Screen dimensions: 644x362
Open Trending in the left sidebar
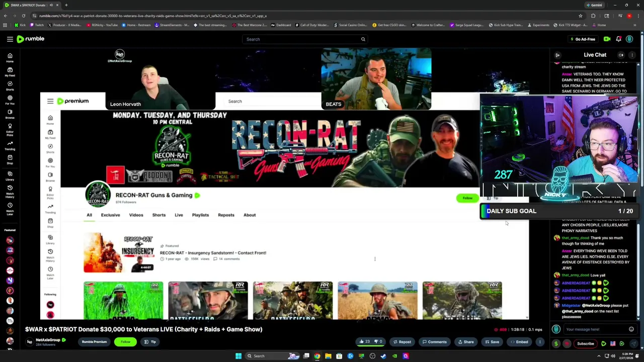click(10, 146)
